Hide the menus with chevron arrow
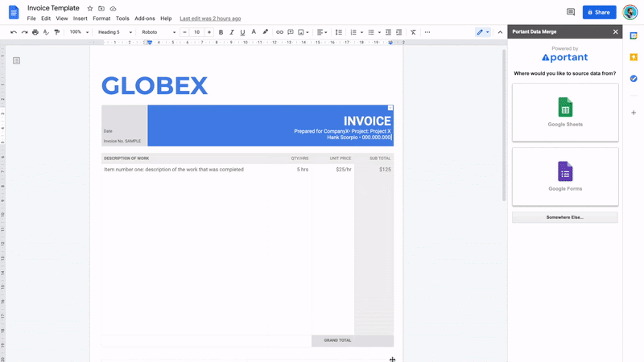Viewport: 644px width, 362px height. point(500,32)
